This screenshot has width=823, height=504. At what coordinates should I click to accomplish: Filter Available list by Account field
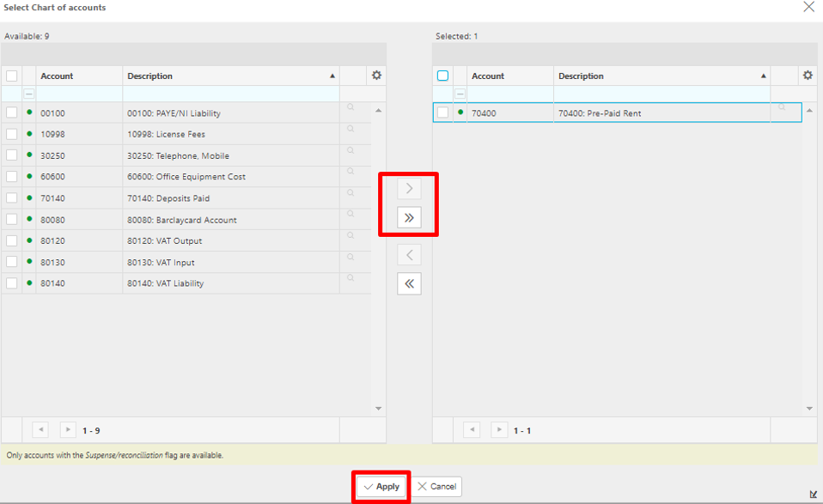tap(79, 94)
